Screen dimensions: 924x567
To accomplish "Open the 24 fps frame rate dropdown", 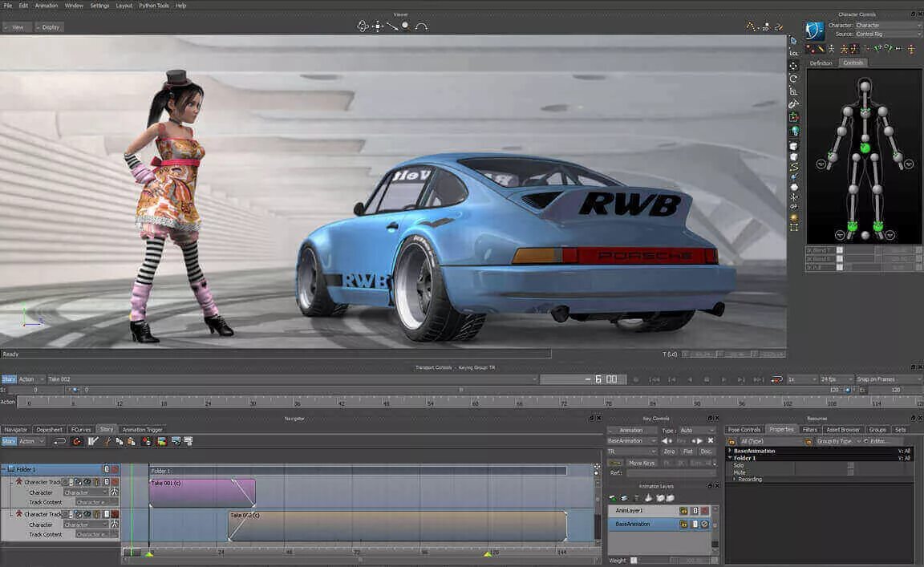I will (836, 379).
